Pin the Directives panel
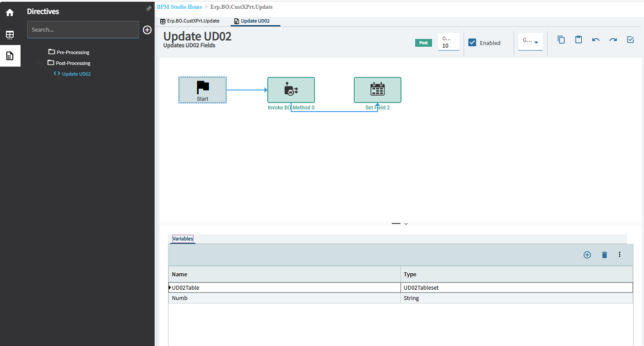 click(x=148, y=9)
